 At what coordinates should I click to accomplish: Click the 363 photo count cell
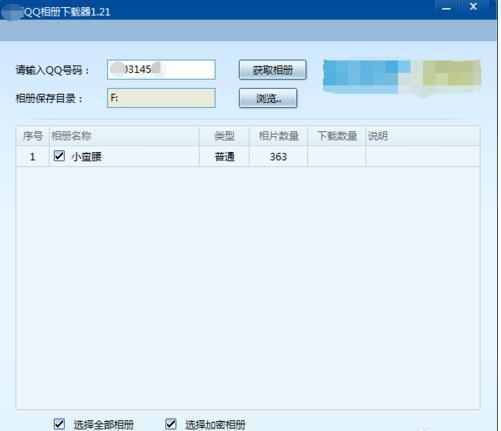coord(278,156)
